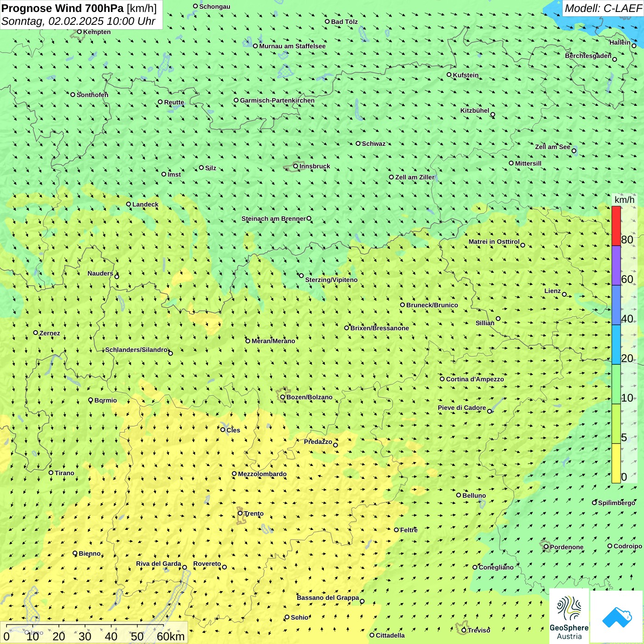Choose the lime 5–10 km/h legend color
This screenshot has height=644, width=644.
(x=616, y=424)
